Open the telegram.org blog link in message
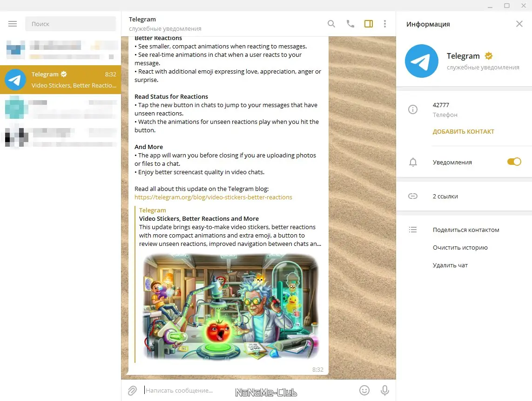532x401 pixels. point(213,197)
